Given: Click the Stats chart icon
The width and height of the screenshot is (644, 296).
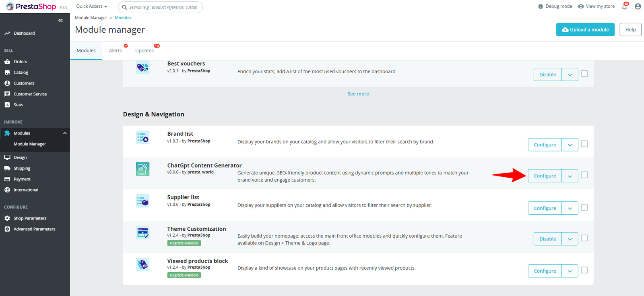Looking at the screenshot, I should click(x=7, y=105).
